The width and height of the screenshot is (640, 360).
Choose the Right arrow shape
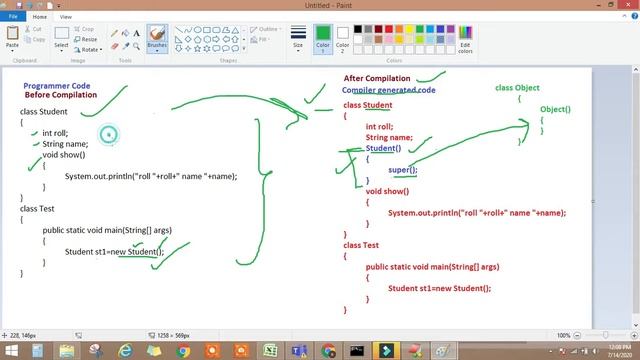coord(216,40)
